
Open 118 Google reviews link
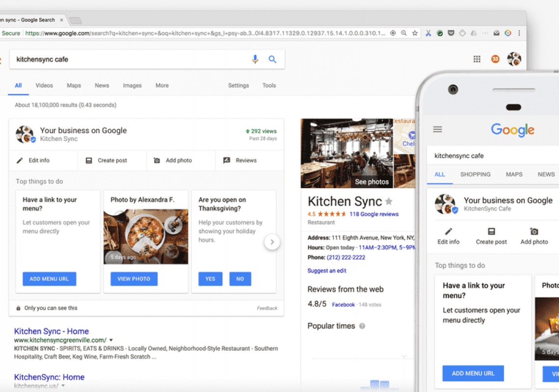pyautogui.click(x=374, y=214)
